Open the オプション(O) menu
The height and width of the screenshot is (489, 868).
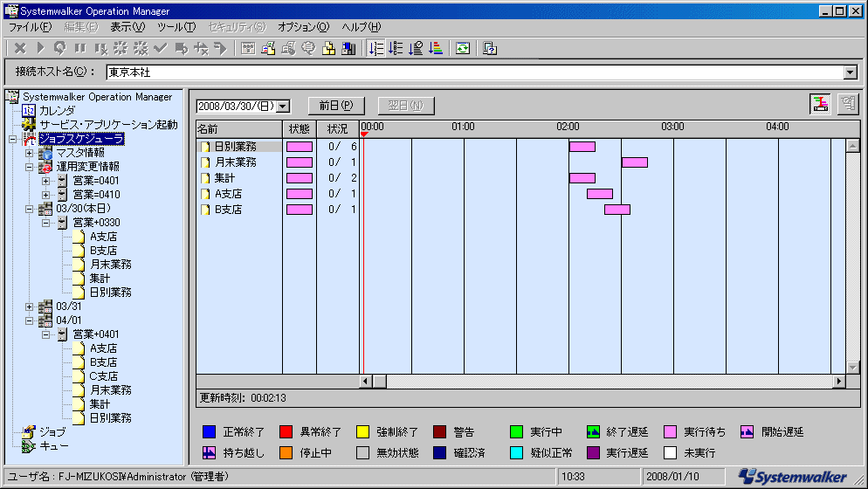pyautogui.click(x=303, y=26)
